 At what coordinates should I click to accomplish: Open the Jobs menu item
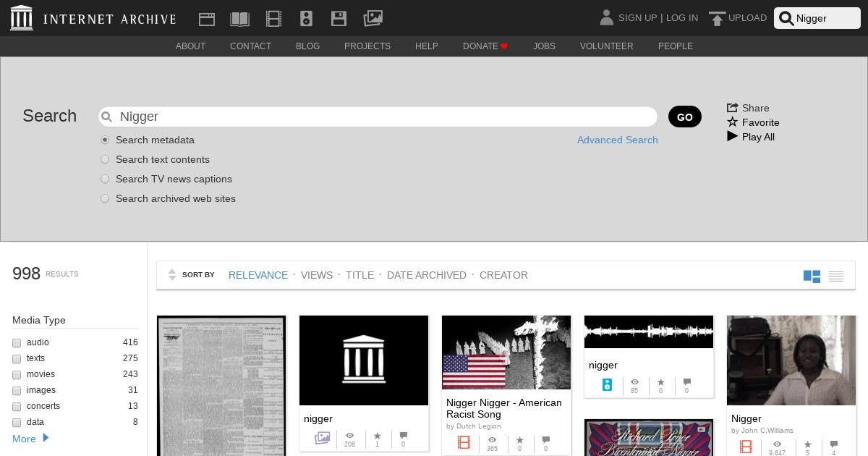click(x=544, y=46)
